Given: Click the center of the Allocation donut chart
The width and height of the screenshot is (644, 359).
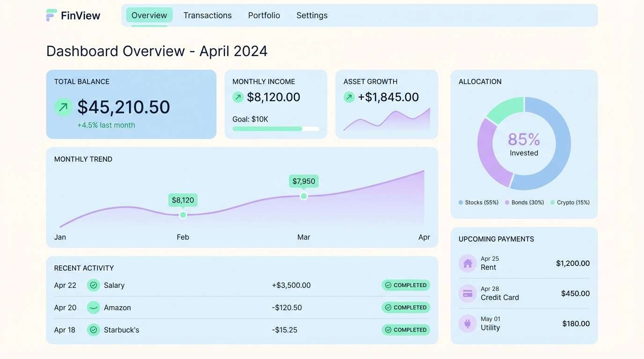Looking at the screenshot, I should point(524,144).
